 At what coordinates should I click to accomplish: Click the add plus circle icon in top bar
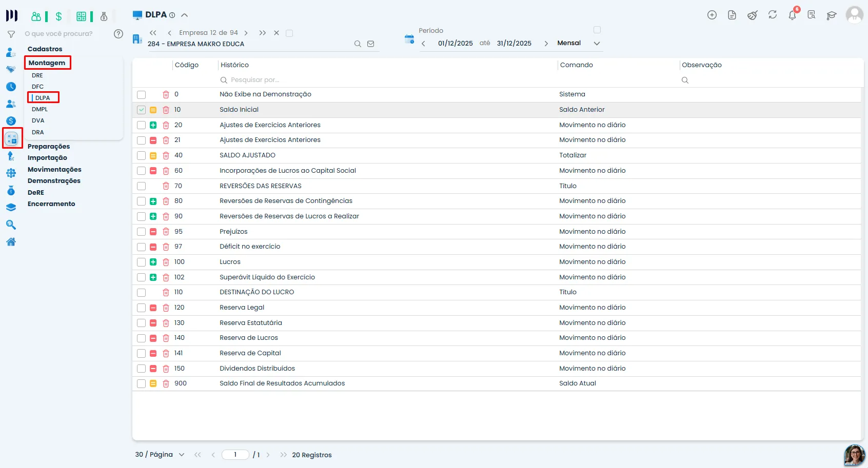click(x=712, y=15)
